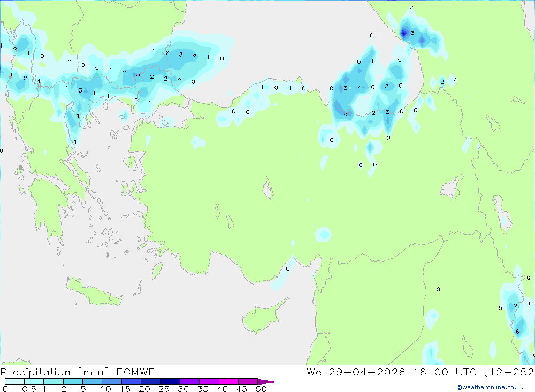Image resolution: width=535 pixels, height=392 pixels.
Task: Click the legend label 30
Action: [184, 389]
